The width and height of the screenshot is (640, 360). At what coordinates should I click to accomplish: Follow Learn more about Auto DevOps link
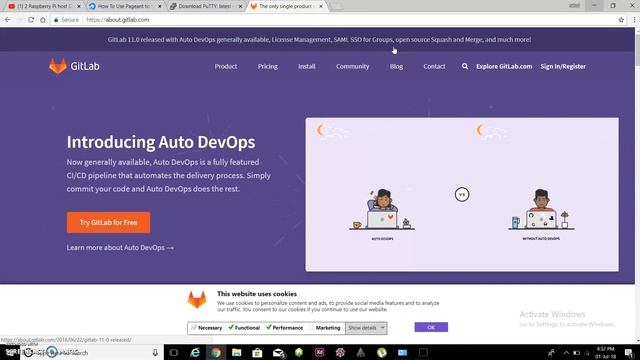(x=120, y=247)
